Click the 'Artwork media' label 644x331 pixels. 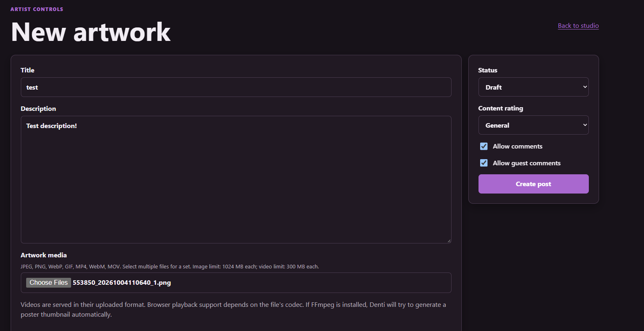point(44,255)
